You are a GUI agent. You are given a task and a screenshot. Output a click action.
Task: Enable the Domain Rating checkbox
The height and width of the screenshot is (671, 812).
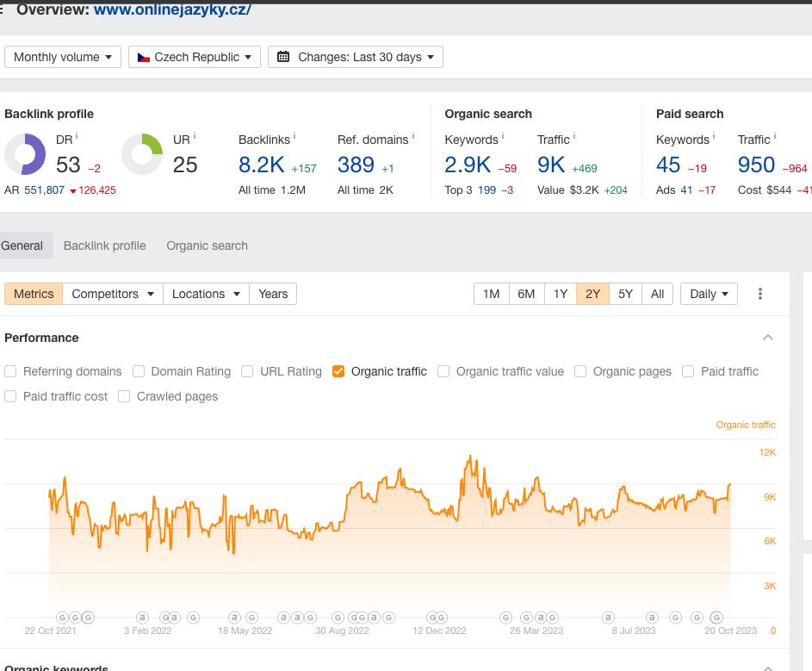139,371
